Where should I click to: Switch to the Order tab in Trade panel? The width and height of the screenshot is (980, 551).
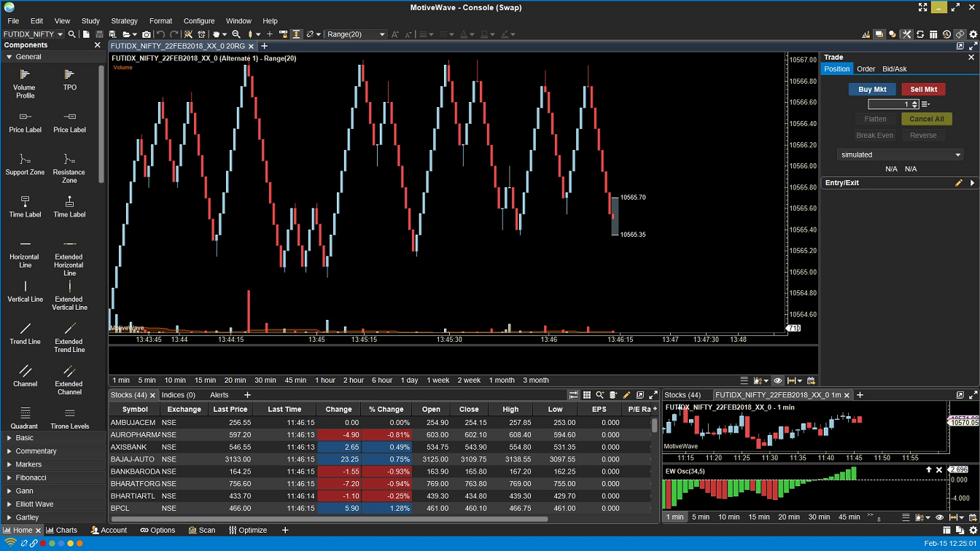(866, 69)
